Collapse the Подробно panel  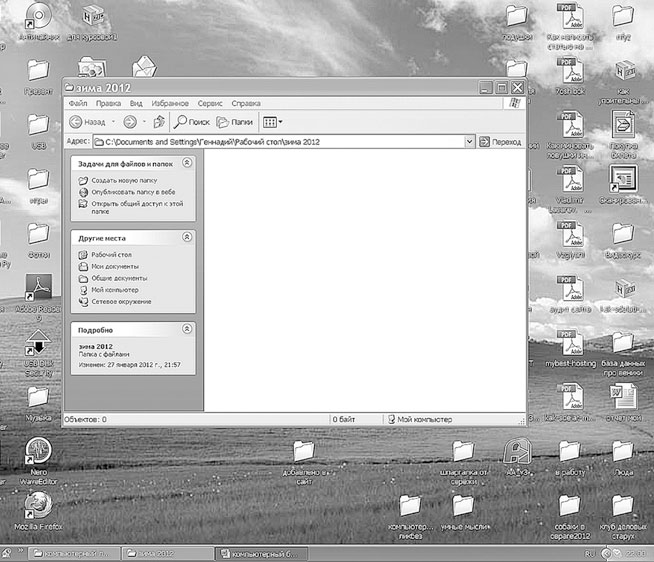click(187, 329)
